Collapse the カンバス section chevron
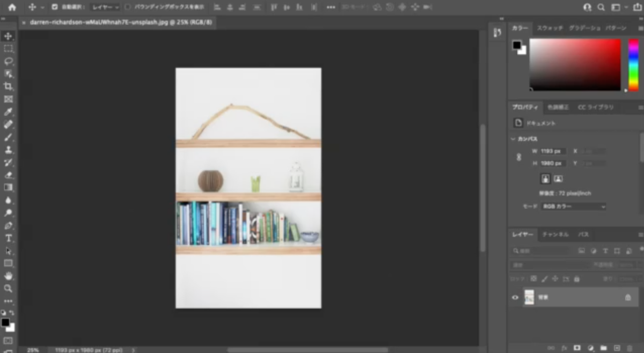Screen dimensions: 644x353 (x=513, y=138)
